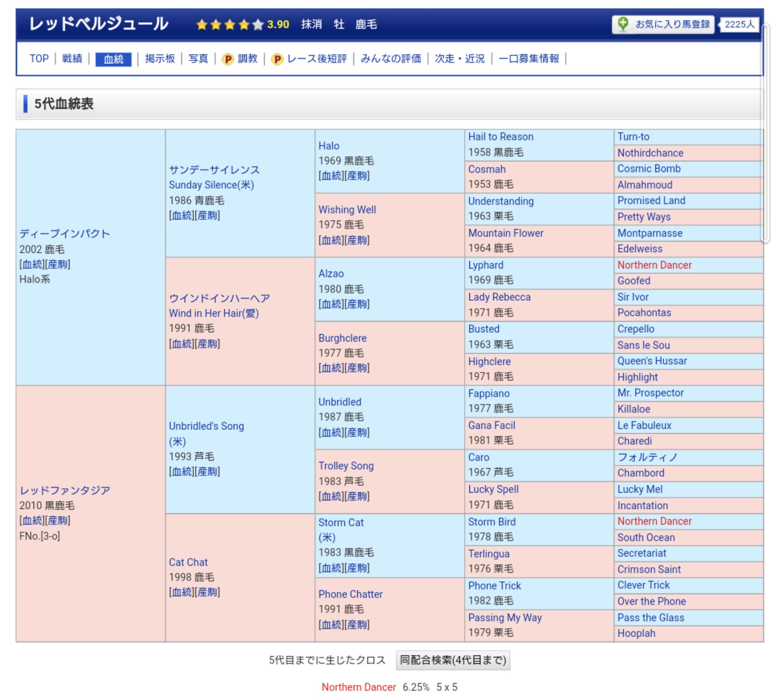Image resolution: width=778 pixels, height=700 pixels.
Task: Click the star rating icons
Action: coord(230,25)
